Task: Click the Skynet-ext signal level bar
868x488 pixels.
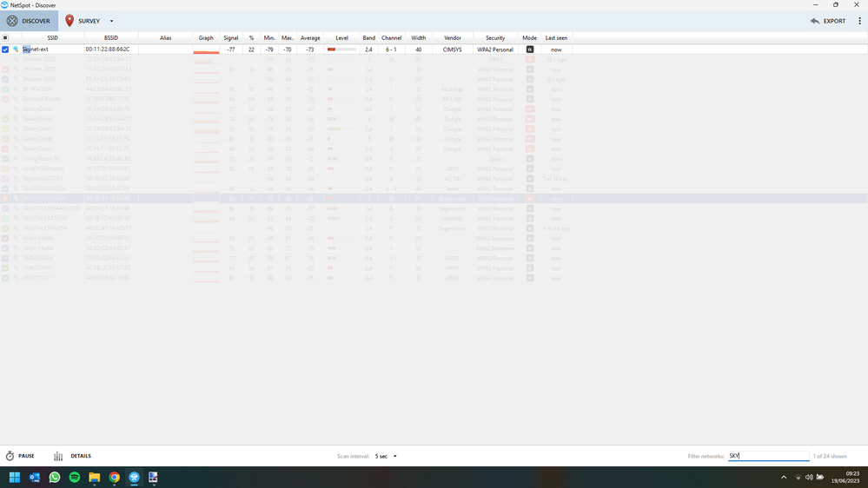Action: [x=341, y=49]
